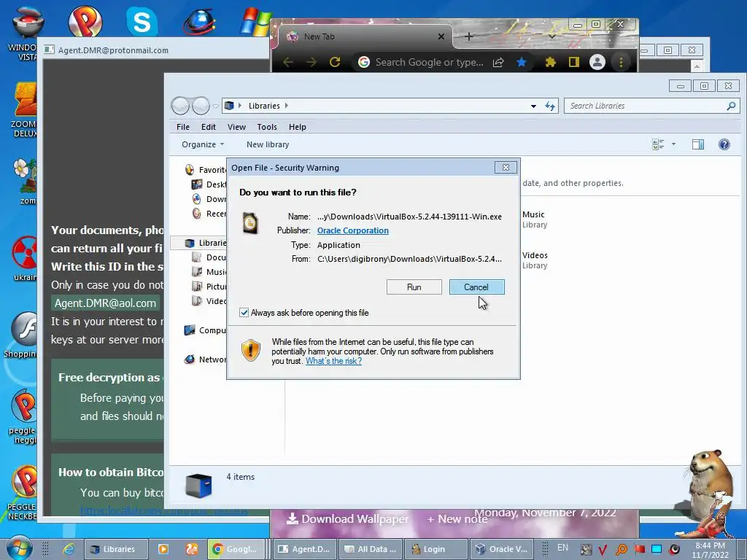Close the Open File Security Warning dialog
The width and height of the screenshot is (747, 560).
[x=506, y=168]
